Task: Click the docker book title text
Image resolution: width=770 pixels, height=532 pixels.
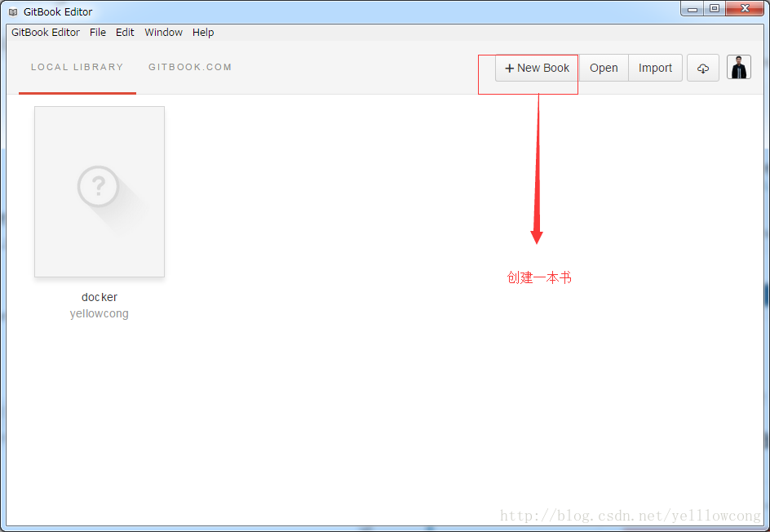Action: pos(100,297)
